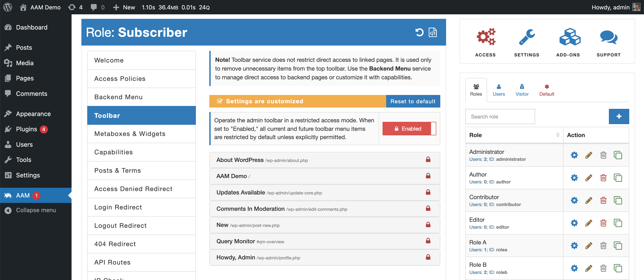Open the 404 Redirect section
The width and height of the screenshot is (644, 280).
point(141,244)
